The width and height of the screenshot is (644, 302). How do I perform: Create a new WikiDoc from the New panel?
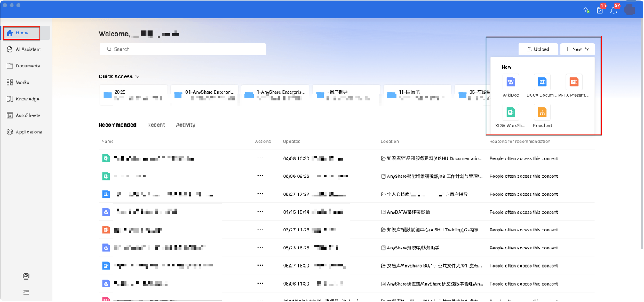coord(511,82)
